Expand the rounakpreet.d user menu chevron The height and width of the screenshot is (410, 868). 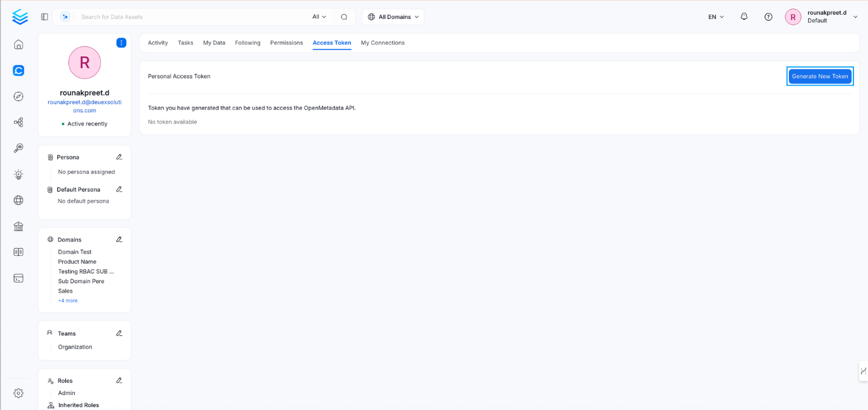click(x=855, y=17)
